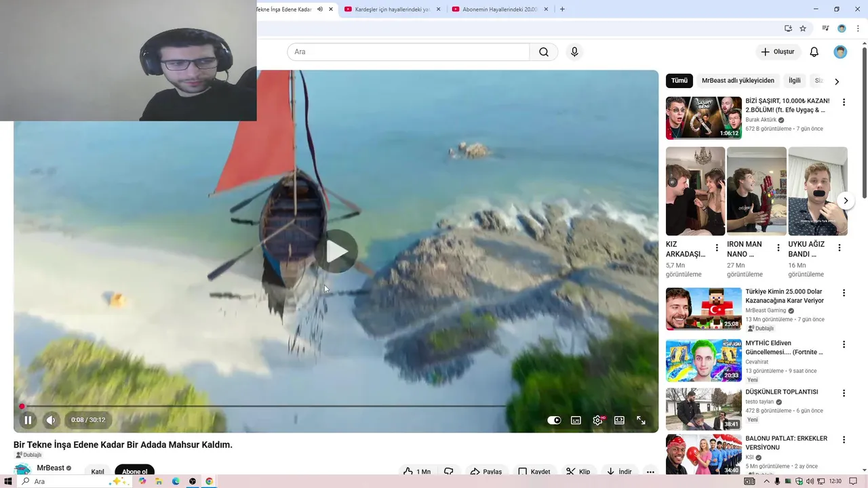Click the Klip scissors button
This screenshot has height=488, width=868.
(x=578, y=472)
